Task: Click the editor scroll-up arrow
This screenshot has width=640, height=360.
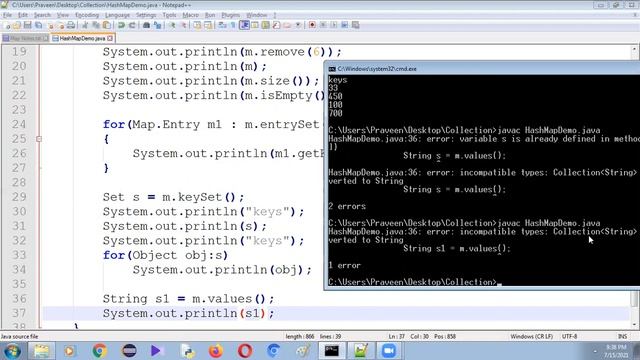Action: coord(634,50)
